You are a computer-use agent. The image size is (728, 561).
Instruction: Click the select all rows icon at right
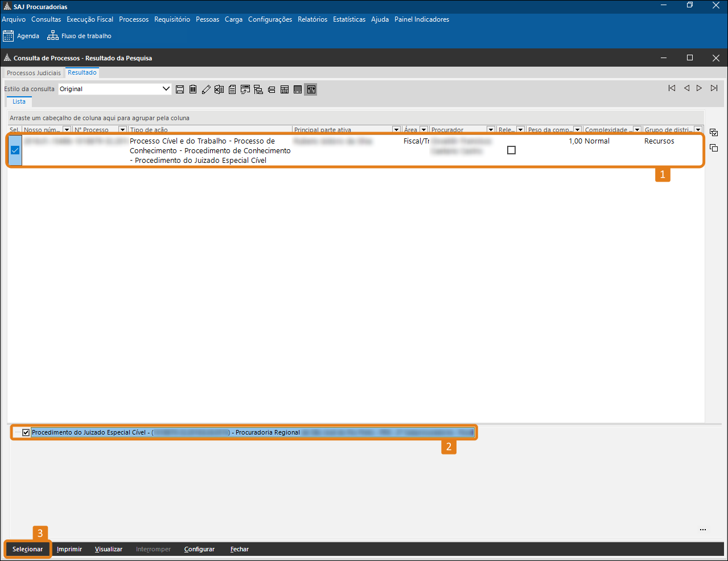(714, 133)
